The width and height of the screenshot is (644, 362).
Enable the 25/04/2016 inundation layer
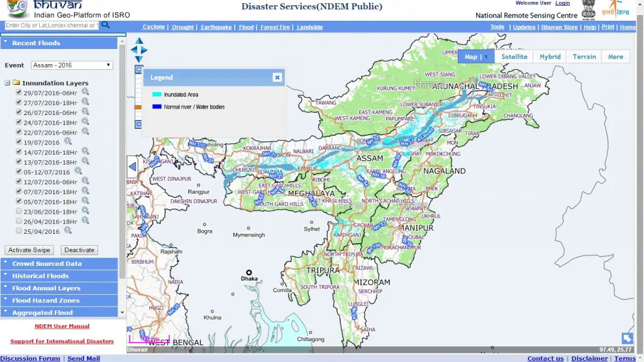(x=18, y=231)
